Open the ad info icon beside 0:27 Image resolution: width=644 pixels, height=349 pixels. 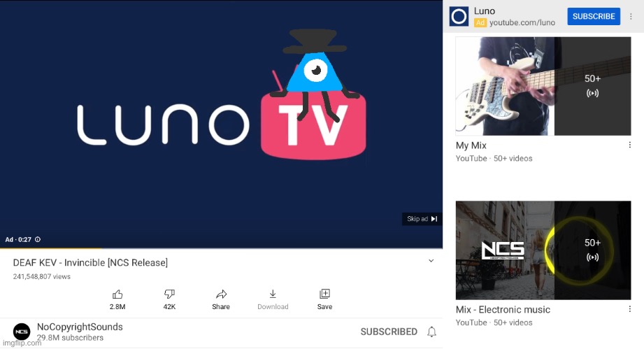point(38,239)
